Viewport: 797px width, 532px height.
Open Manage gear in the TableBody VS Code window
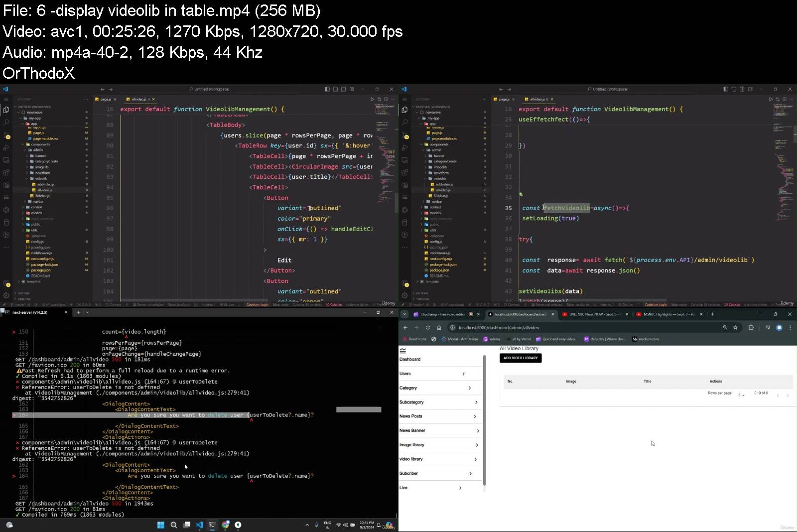(6, 295)
